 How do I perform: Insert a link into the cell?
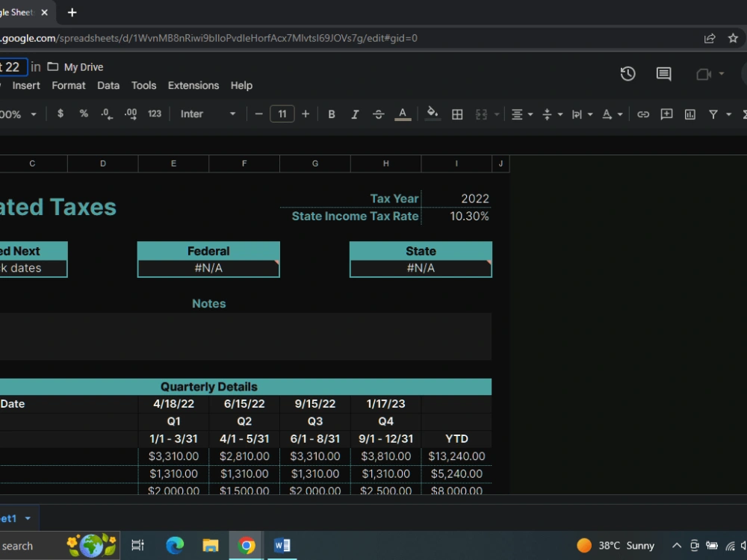pyautogui.click(x=643, y=114)
